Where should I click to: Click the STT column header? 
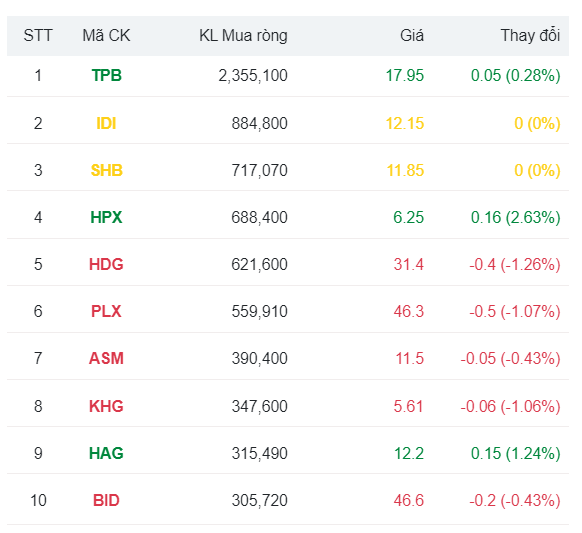coord(38,36)
